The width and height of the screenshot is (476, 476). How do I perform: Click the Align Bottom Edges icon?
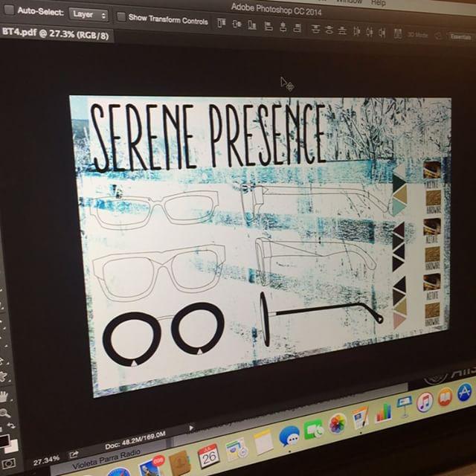click(252, 25)
